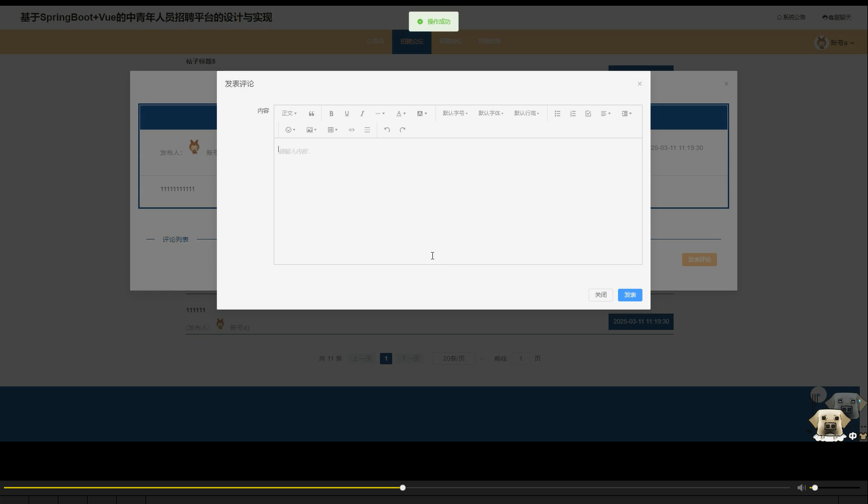Toggle underline formatting in the comment editor
Image resolution: width=868 pixels, height=504 pixels.
point(346,113)
